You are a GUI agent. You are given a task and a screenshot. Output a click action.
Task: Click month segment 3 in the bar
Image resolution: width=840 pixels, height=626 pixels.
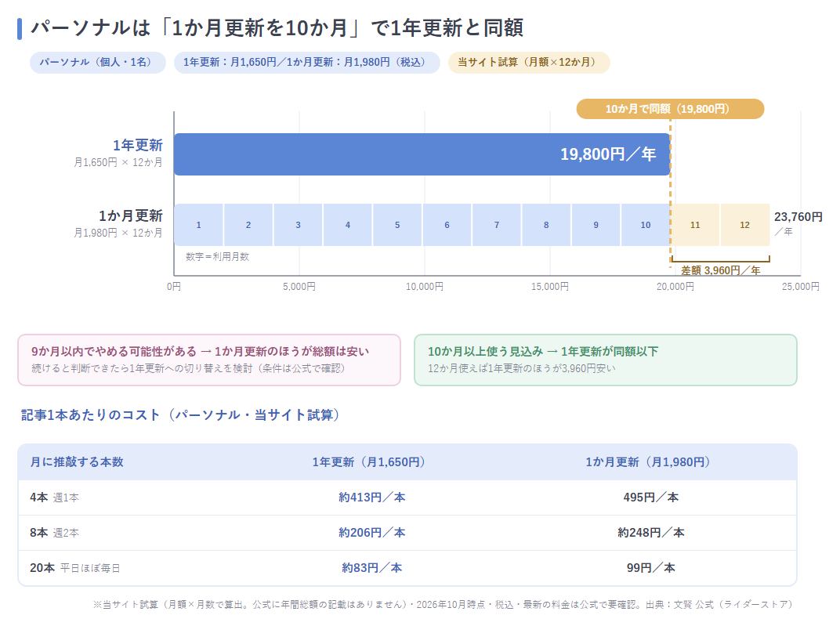coord(298,225)
